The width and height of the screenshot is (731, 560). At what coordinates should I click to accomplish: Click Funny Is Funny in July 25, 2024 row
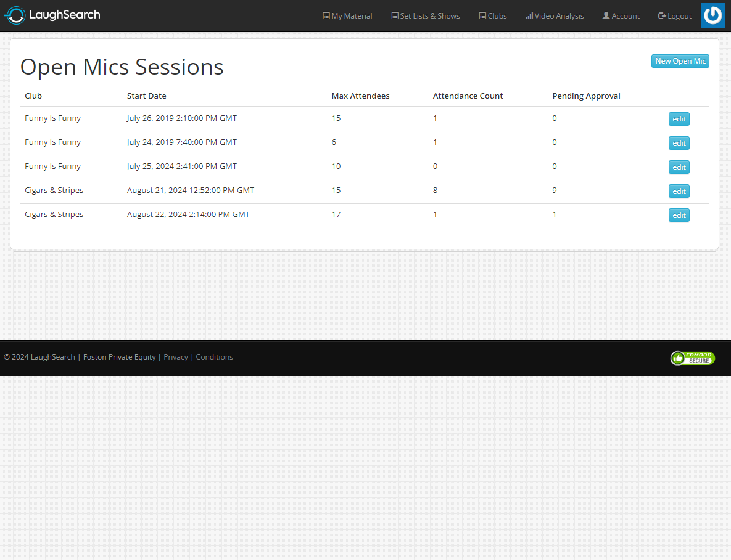52,167
